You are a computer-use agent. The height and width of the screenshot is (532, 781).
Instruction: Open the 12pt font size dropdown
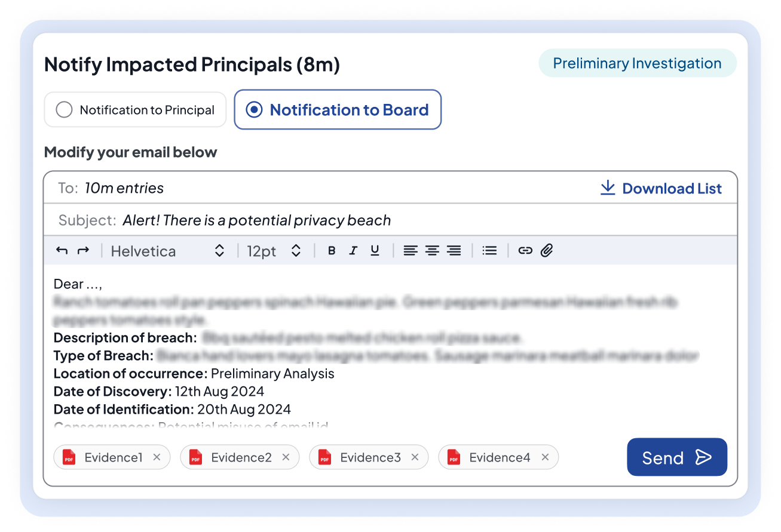(274, 251)
